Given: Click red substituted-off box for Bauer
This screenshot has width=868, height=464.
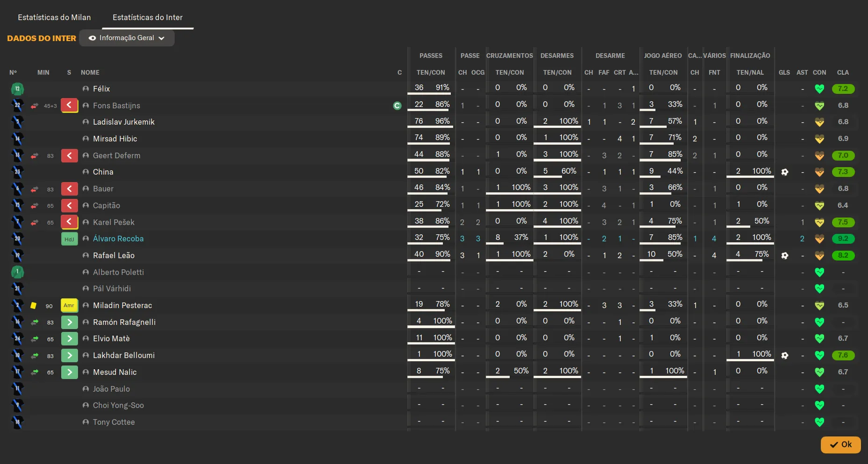Looking at the screenshot, I should (69, 189).
